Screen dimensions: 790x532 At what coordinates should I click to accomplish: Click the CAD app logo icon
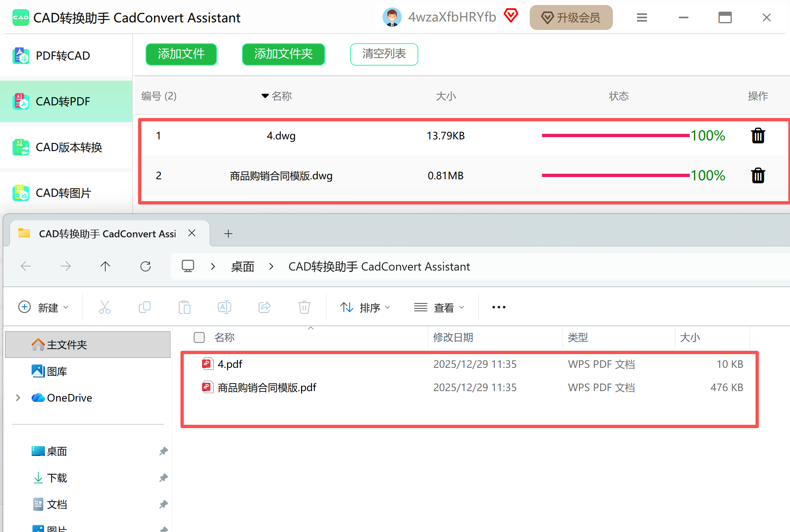20,17
